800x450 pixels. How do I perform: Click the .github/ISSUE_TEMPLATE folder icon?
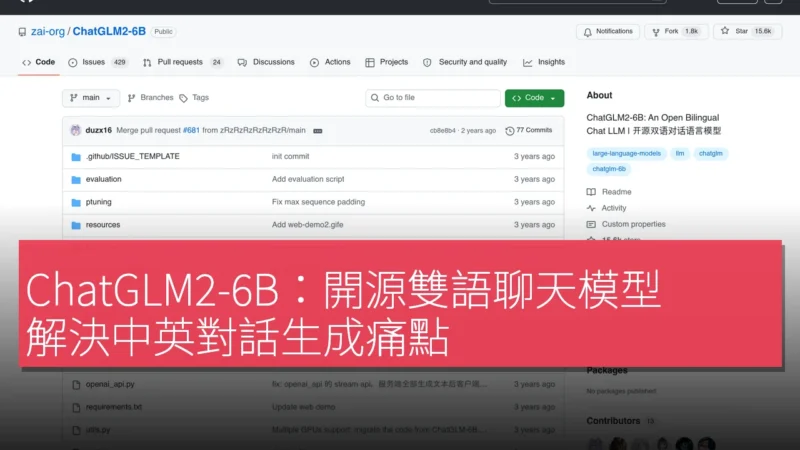[x=76, y=157]
